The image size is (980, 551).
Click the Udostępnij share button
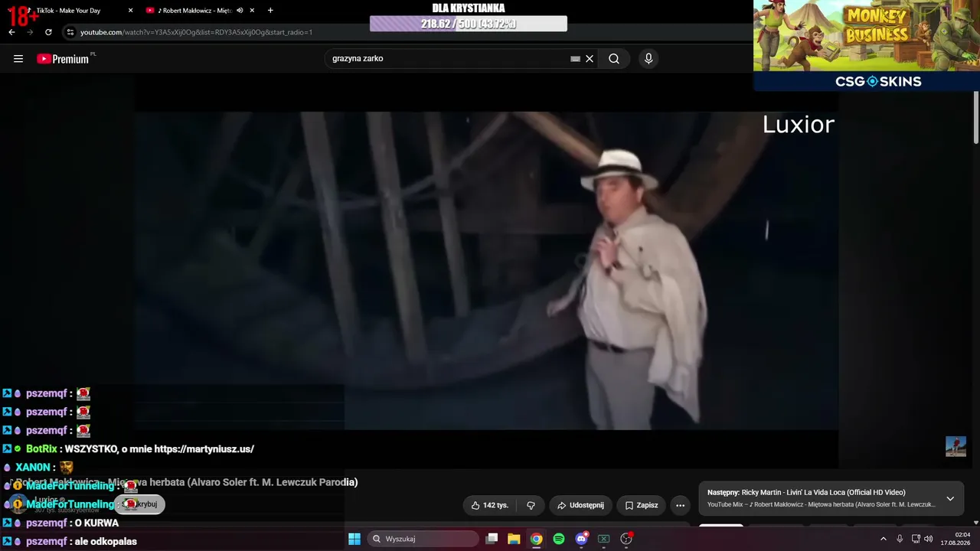point(580,505)
